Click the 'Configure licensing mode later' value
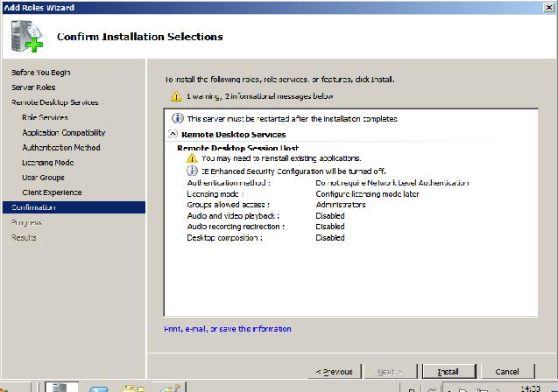Image resolution: width=558 pixels, height=392 pixels. pyautogui.click(x=367, y=193)
